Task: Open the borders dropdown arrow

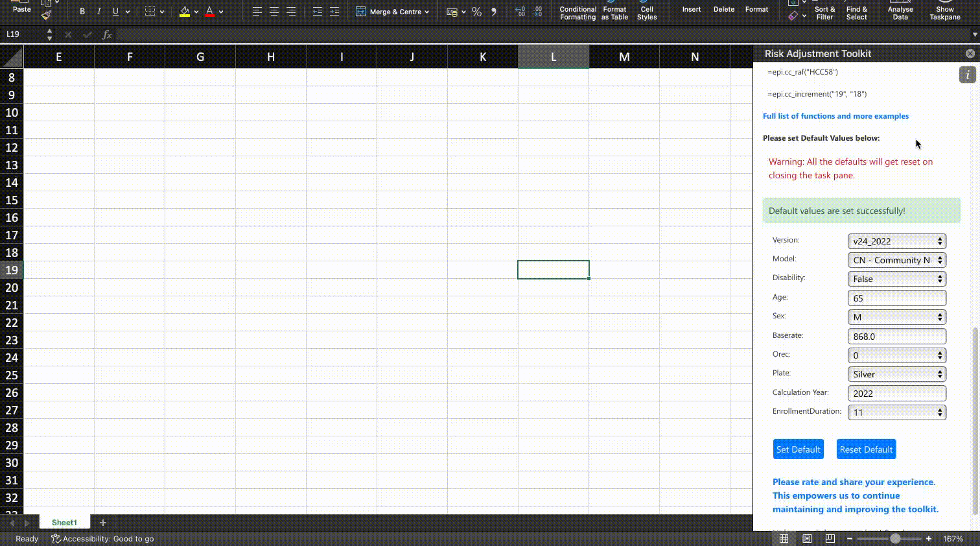Action: pos(162,12)
